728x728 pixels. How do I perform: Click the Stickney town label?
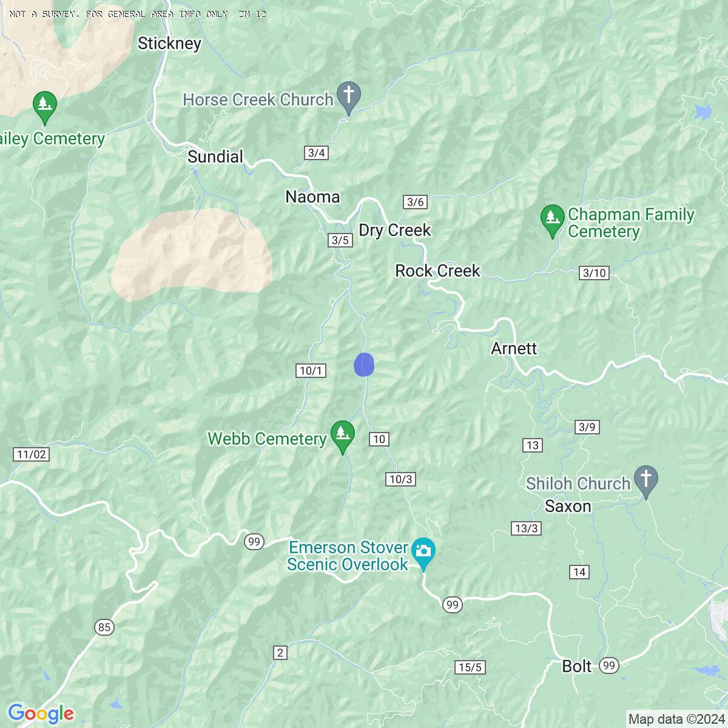(x=169, y=44)
